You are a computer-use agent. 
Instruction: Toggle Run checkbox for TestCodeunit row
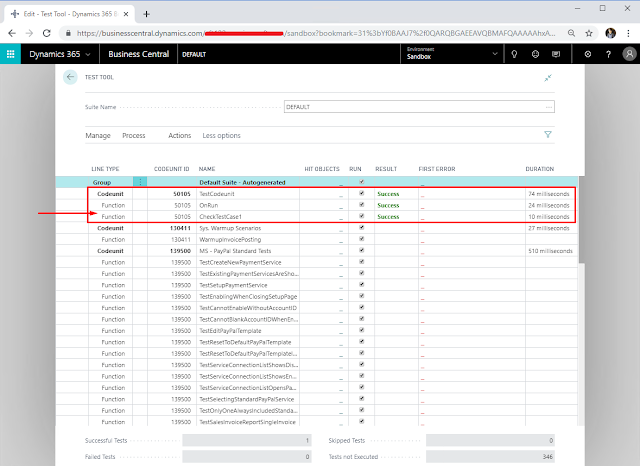361,193
